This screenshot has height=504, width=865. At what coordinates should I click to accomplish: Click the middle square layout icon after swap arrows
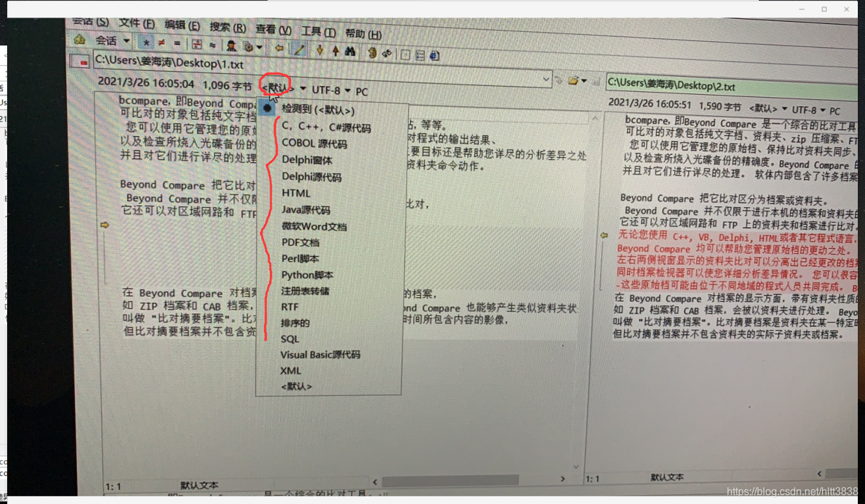tap(419, 55)
